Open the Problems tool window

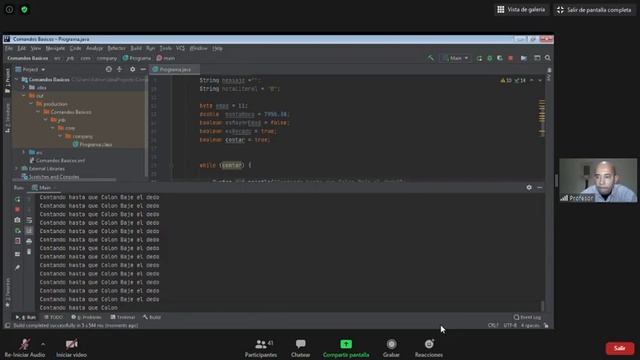click(x=86, y=317)
